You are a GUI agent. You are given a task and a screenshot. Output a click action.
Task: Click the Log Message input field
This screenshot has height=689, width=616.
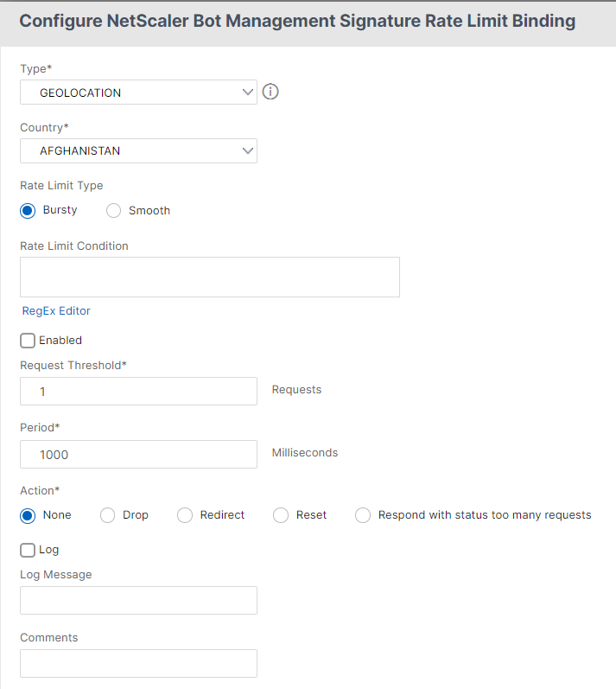[x=138, y=600]
